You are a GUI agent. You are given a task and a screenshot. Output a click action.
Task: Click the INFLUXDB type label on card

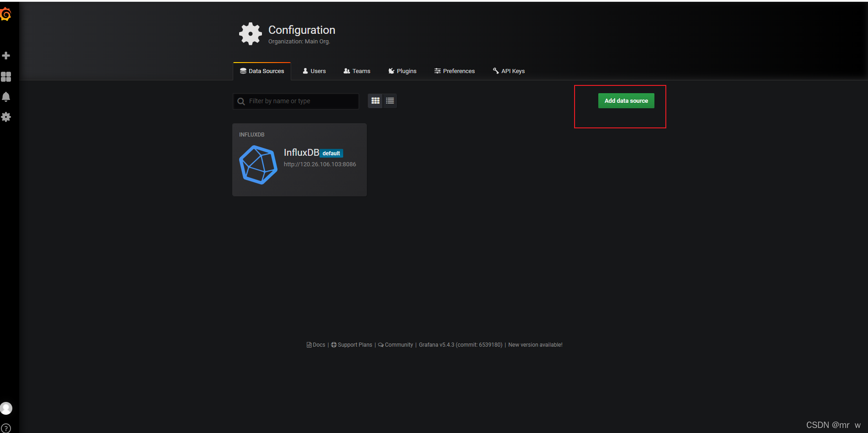252,135
